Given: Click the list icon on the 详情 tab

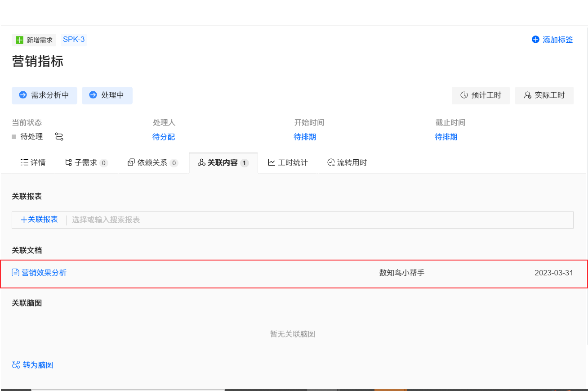Looking at the screenshot, I should click(25, 162).
